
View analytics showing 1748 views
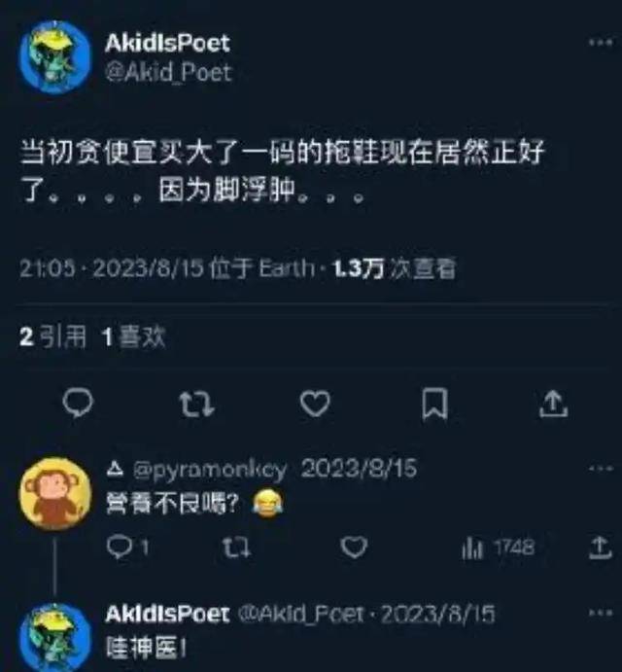point(499,548)
